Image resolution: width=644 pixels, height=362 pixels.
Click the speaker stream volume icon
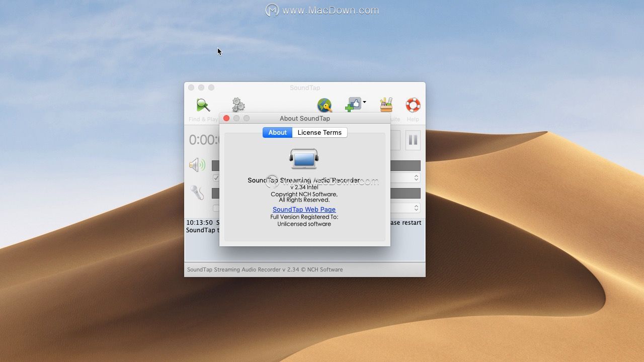pyautogui.click(x=197, y=164)
